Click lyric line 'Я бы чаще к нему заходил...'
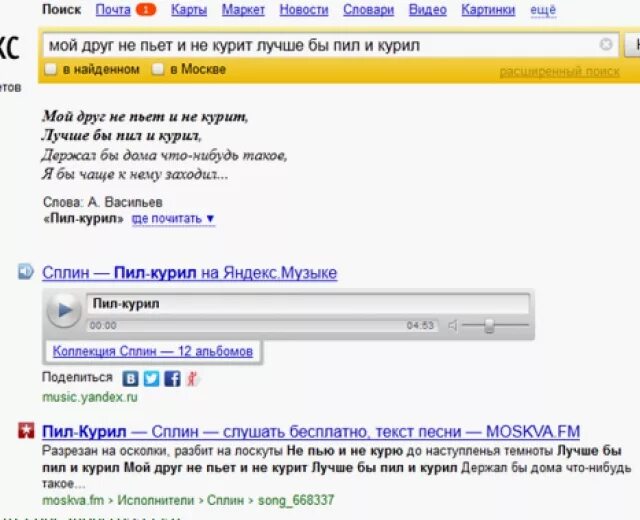 (135, 174)
